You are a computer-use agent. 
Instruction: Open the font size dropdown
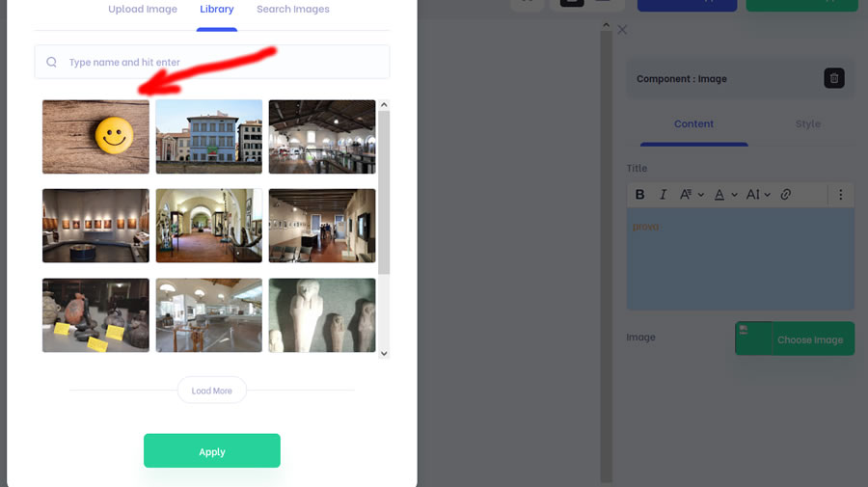click(x=758, y=195)
